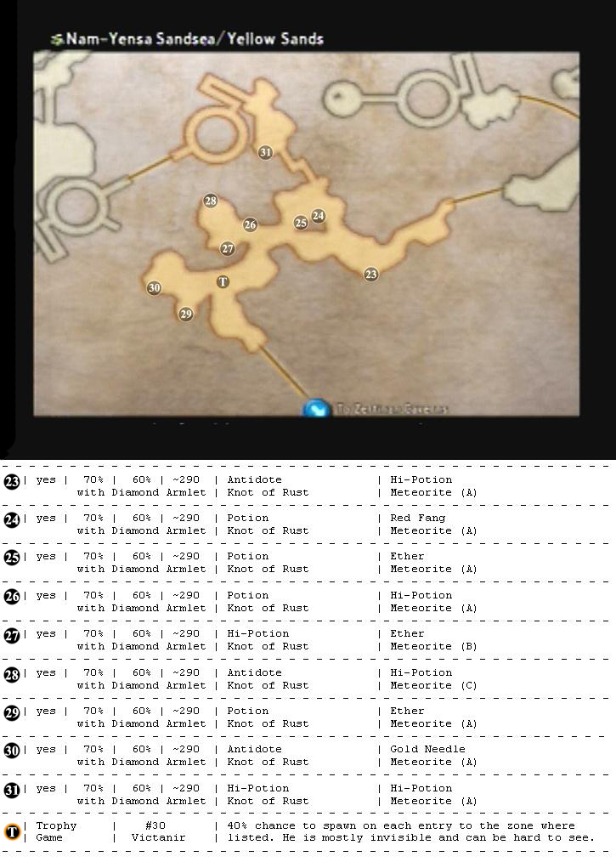Screen dimensions: 616x862
Task: Click the black 29 badge in the table
Action: [12, 713]
